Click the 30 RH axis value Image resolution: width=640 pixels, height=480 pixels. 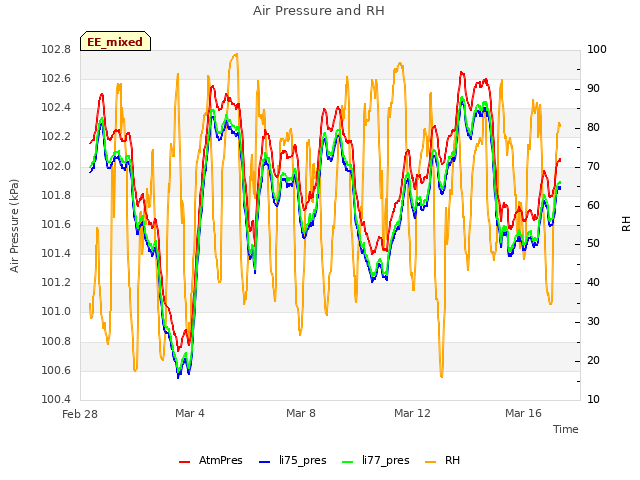coord(593,322)
